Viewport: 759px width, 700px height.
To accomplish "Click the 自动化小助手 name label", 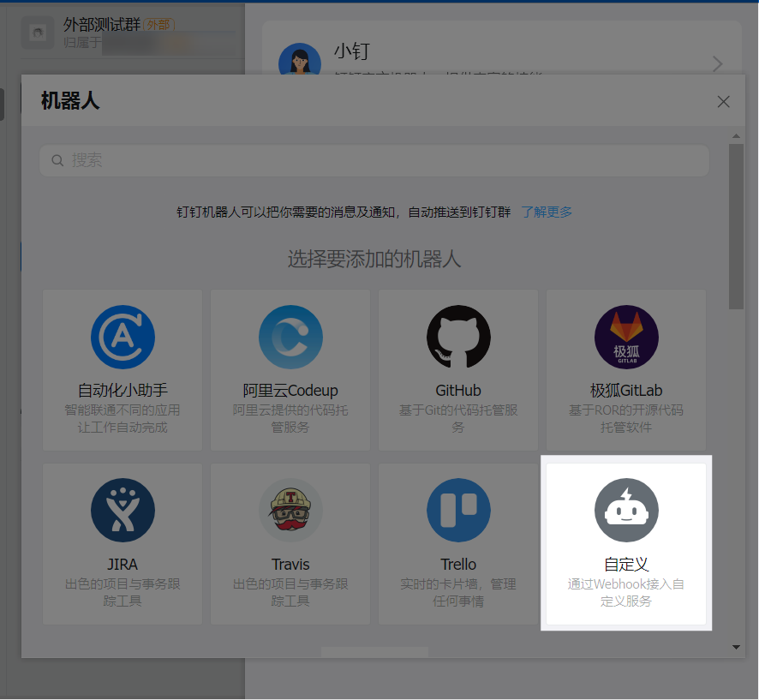I will (123, 390).
